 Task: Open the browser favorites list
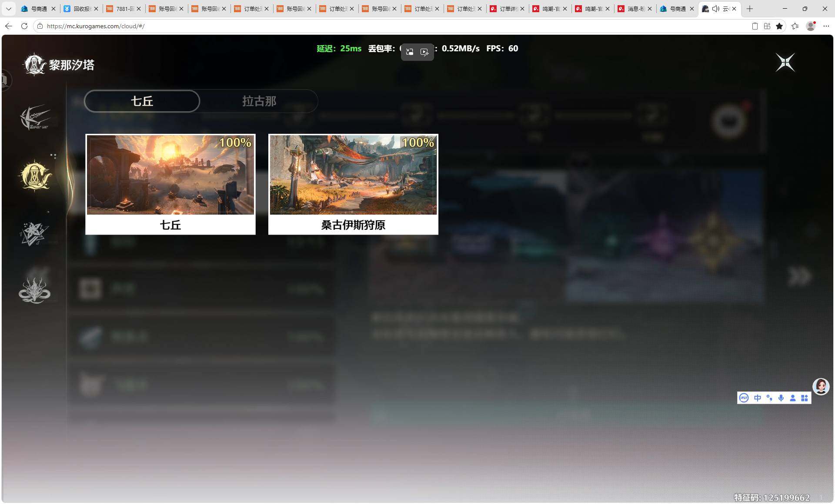(795, 26)
